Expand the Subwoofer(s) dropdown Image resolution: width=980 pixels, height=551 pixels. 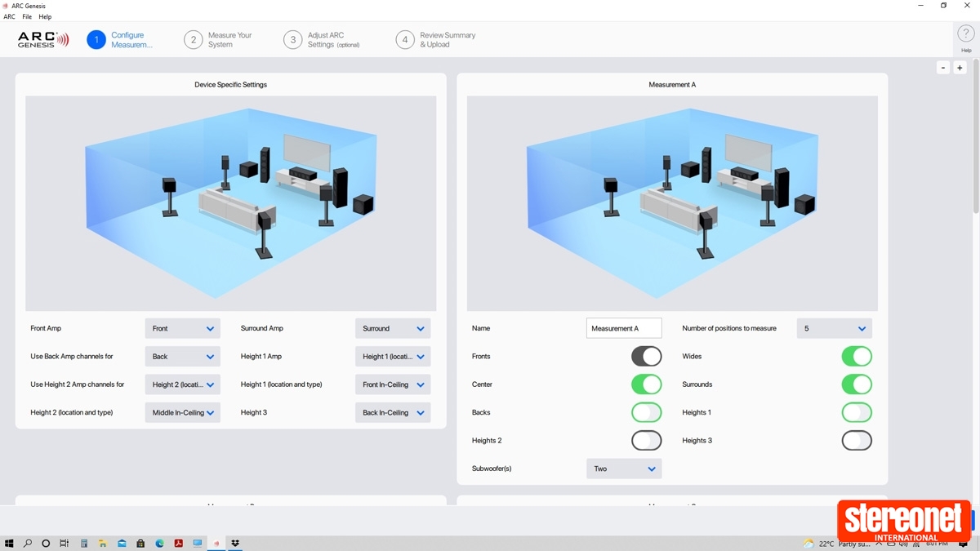tap(624, 469)
